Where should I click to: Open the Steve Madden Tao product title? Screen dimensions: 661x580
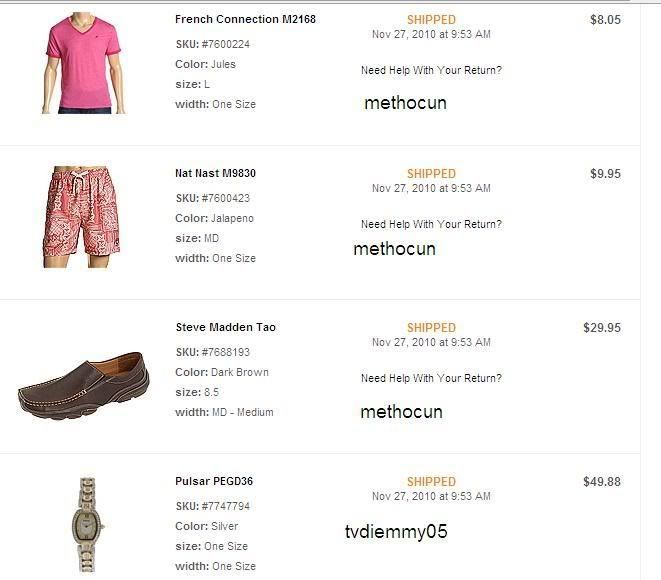(226, 327)
